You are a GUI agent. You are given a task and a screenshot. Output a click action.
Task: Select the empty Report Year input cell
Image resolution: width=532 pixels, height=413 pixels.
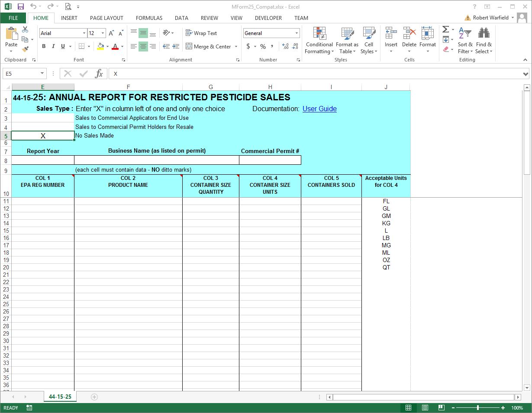[43, 160]
